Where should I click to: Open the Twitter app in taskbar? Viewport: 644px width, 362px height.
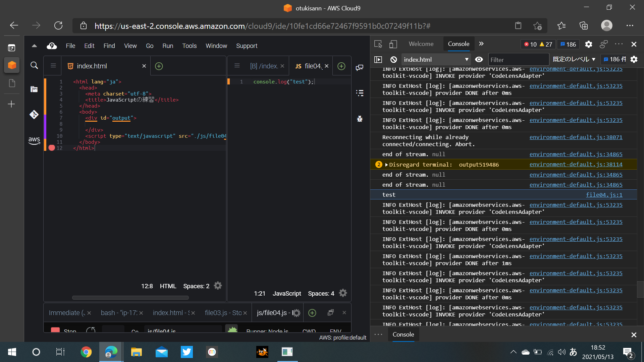click(x=187, y=352)
